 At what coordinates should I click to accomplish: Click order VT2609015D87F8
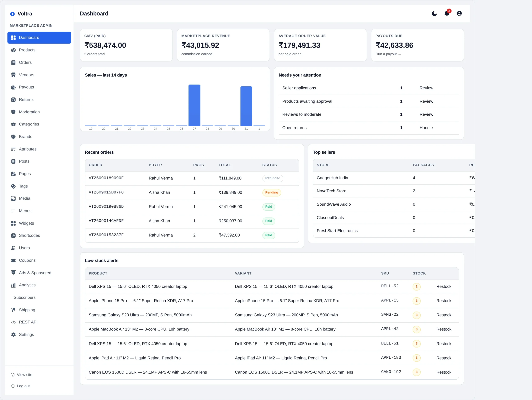pos(106,192)
